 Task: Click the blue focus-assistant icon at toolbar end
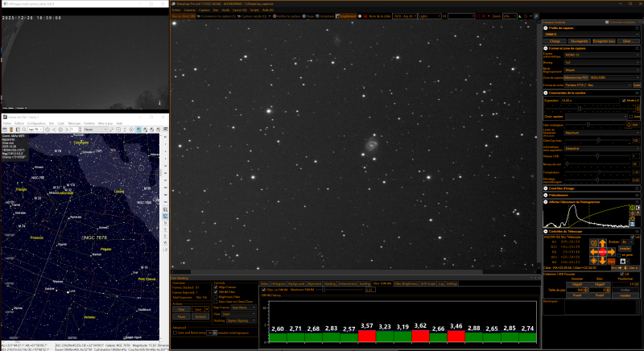[536, 16]
